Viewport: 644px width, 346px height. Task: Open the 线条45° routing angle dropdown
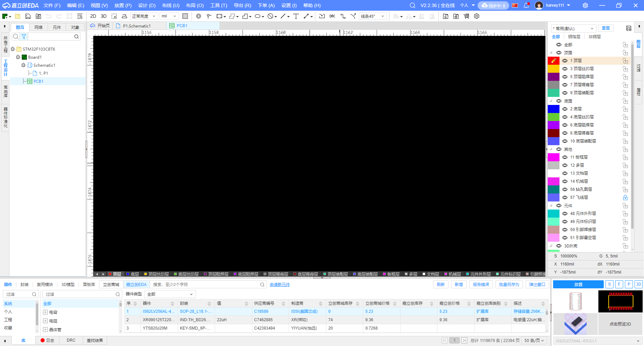coord(372,16)
